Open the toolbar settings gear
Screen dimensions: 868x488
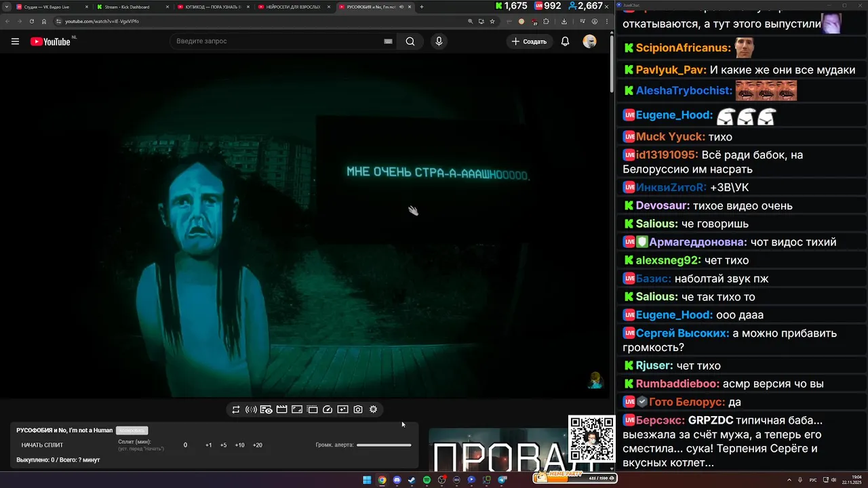click(x=373, y=409)
